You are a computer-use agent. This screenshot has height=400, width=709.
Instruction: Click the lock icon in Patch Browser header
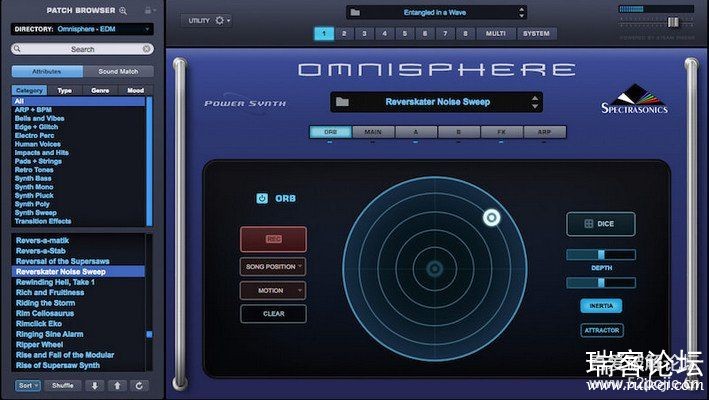(x=148, y=10)
